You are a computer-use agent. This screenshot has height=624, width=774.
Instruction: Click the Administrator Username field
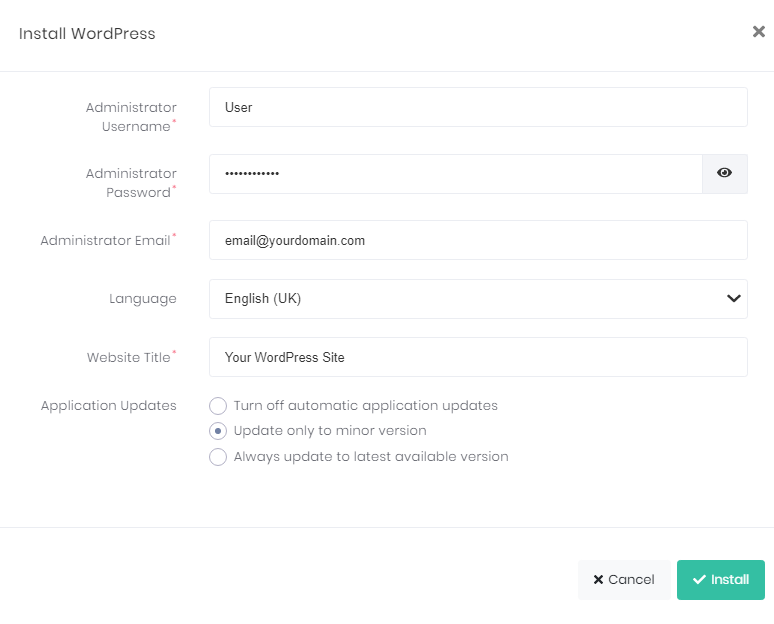(478, 107)
